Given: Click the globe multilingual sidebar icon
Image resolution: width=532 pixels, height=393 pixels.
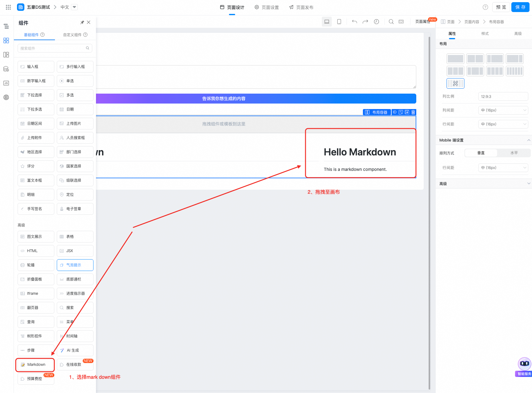Looking at the screenshot, I should pyautogui.click(x=6, y=97).
